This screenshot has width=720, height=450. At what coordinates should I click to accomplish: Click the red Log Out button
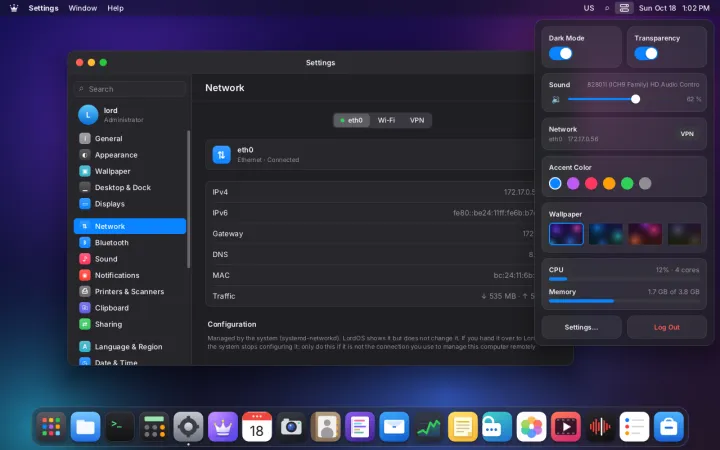tap(667, 327)
